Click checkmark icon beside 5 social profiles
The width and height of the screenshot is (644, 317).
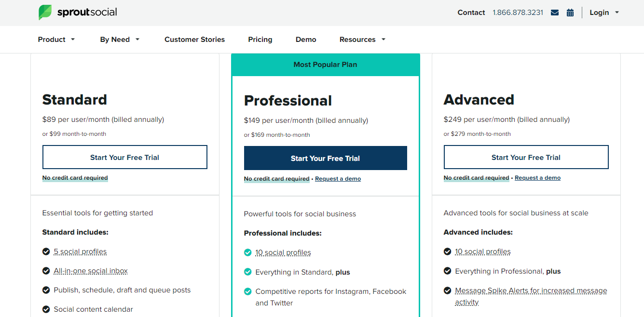(46, 251)
